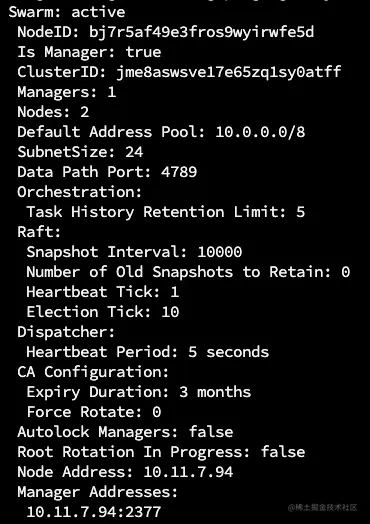Select the Default Address Pool 10.0.0.0/8 value

pos(260,132)
